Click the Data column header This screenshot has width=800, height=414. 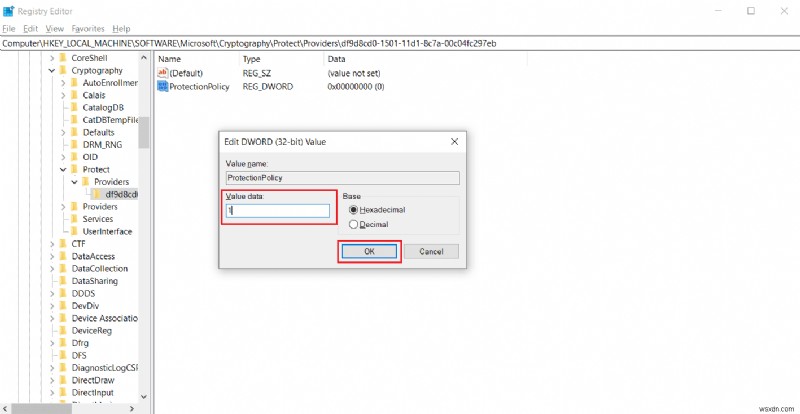click(425, 59)
